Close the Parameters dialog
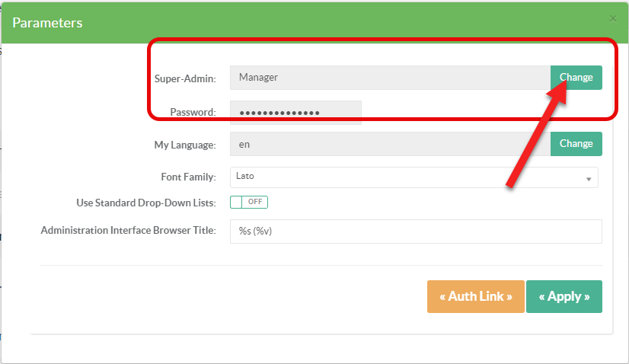629x364 pixels. [x=613, y=18]
